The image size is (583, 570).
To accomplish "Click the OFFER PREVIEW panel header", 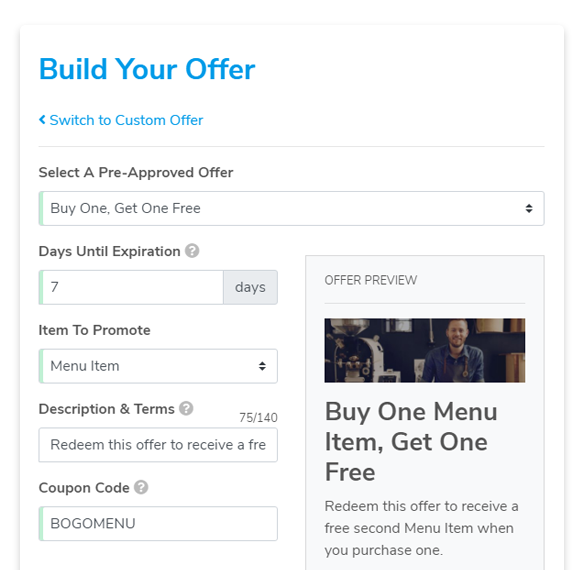I will click(371, 280).
